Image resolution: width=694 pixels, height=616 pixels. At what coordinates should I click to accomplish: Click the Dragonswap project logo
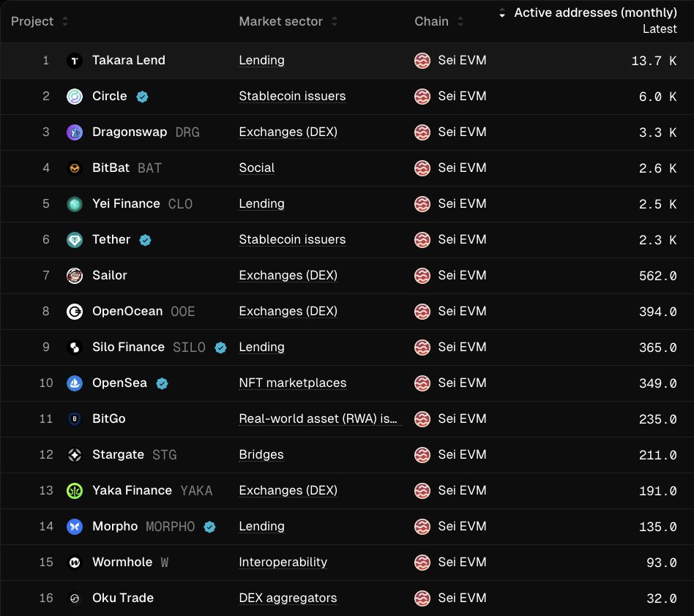(x=75, y=132)
